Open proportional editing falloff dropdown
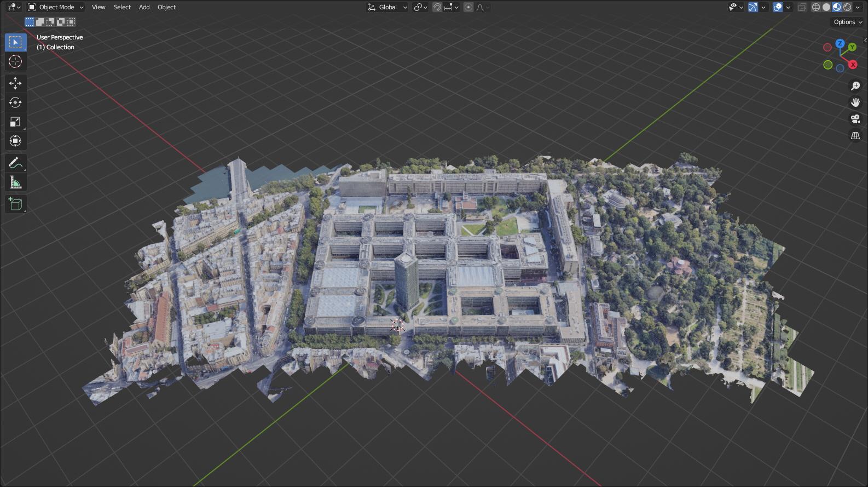Image resolution: width=868 pixels, height=487 pixels. click(x=482, y=7)
